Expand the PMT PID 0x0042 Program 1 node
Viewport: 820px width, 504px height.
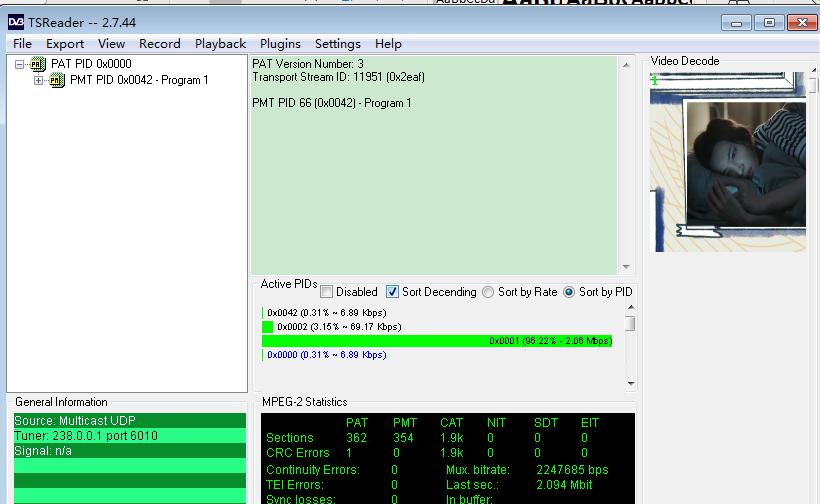[x=39, y=80]
